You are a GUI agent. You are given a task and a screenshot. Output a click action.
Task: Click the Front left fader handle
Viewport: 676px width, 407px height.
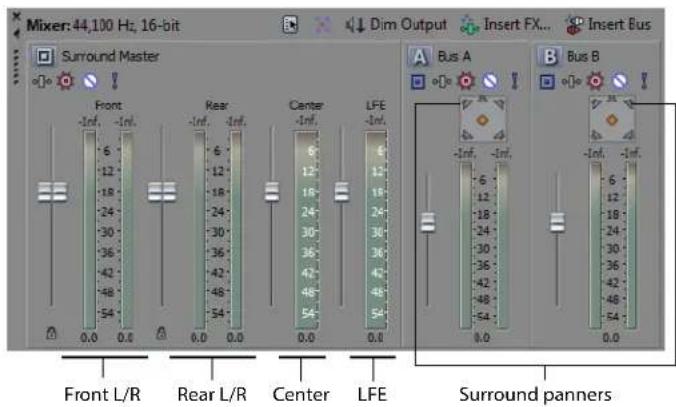pos(45,191)
